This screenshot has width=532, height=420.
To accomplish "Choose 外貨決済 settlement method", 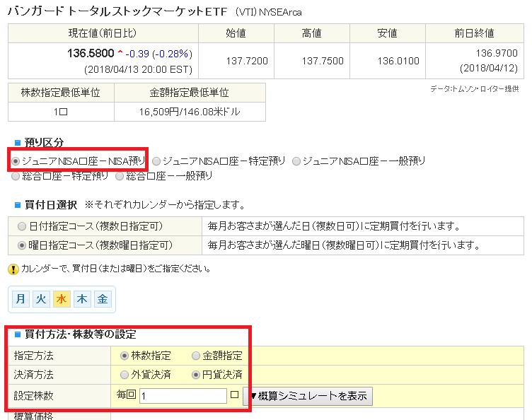I will (x=125, y=375).
